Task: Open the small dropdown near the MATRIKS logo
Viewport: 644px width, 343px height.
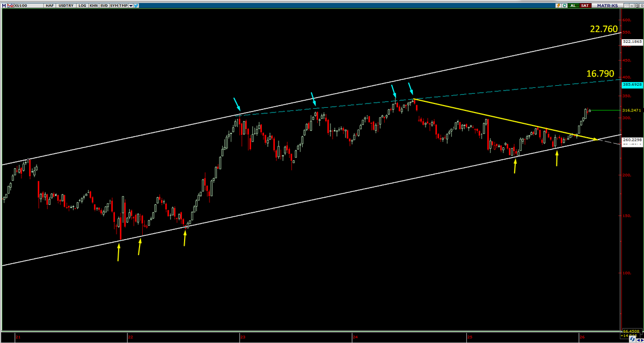Action: coord(626,5)
